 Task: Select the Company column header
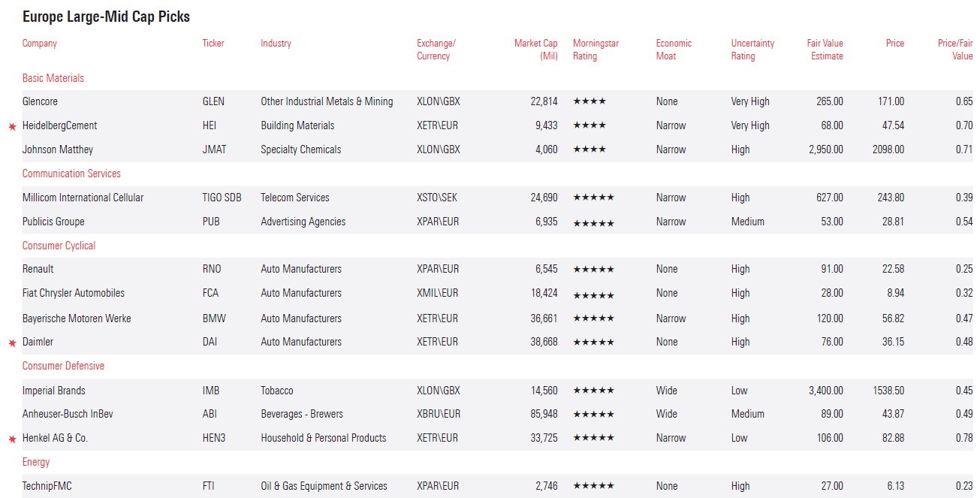coord(39,44)
